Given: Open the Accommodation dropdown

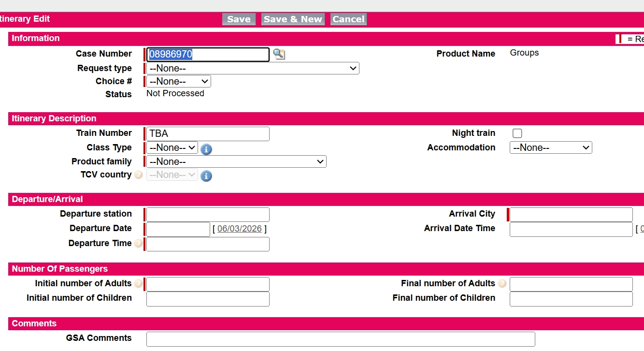Looking at the screenshot, I should [x=551, y=147].
